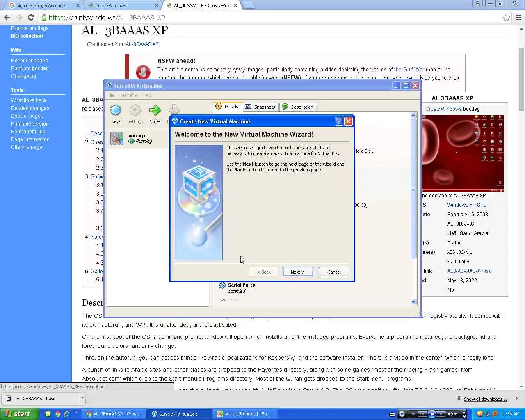This screenshot has width=525, height=420.
Task: Click the AL3-ABAAAS-XP.iso download link in infobox
Action: click(x=469, y=271)
